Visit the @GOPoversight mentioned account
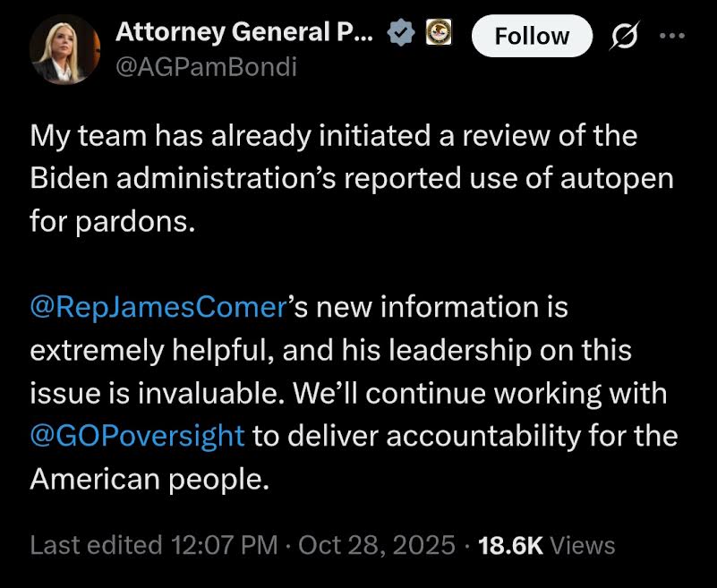717x588 pixels. pyautogui.click(x=137, y=435)
